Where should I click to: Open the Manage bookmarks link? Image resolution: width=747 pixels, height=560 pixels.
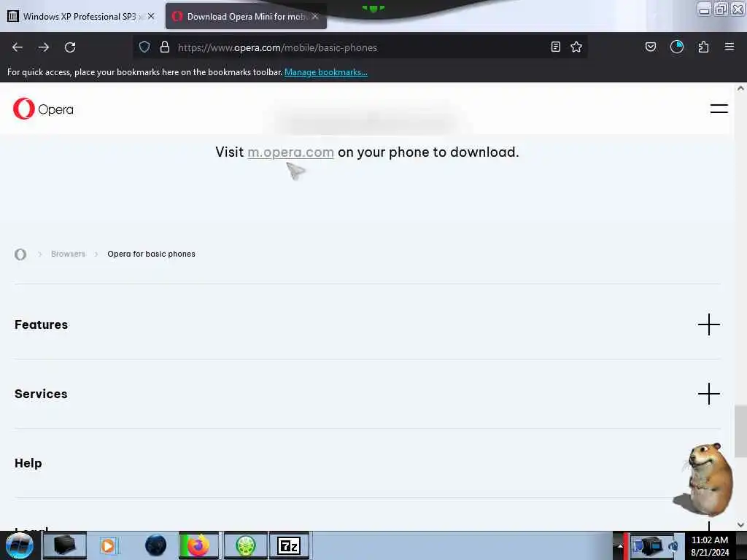click(x=326, y=72)
